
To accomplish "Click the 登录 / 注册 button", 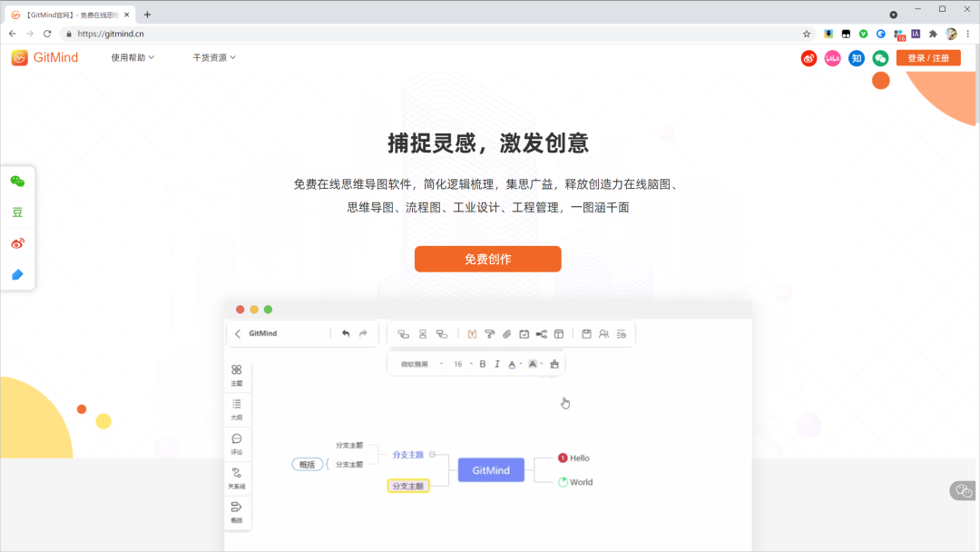I will 928,58.
